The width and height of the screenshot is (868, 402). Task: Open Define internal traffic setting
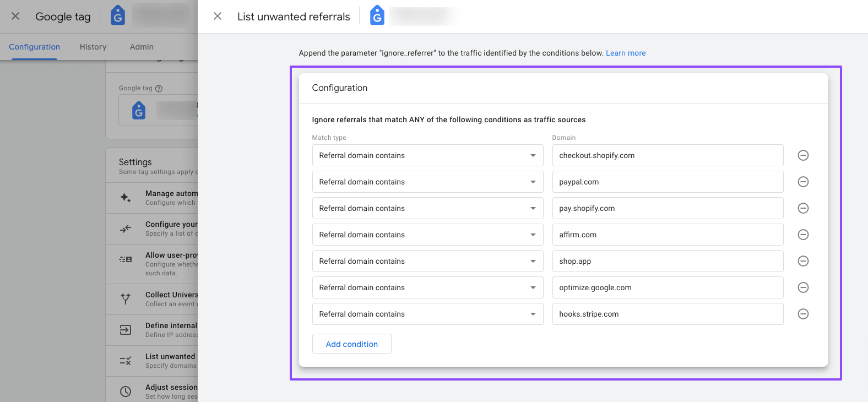[x=151, y=330]
